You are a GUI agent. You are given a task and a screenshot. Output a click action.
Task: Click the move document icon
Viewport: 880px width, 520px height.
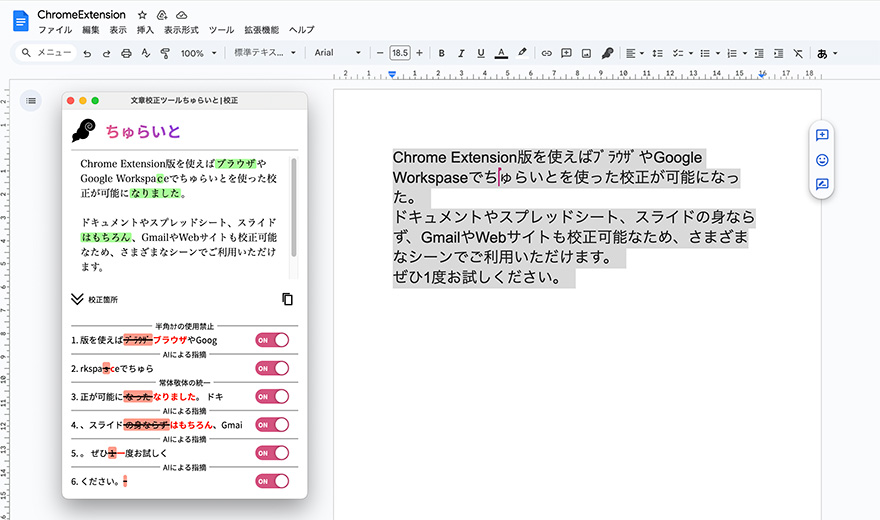click(x=162, y=15)
